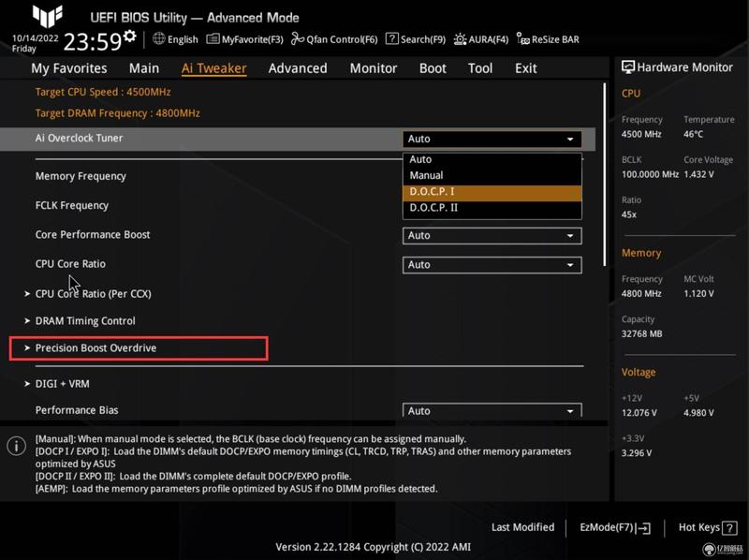Image resolution: width=749 pixels, height=560 pixels.
Task: Click the TUF logo at top
Action: click(x=48, y=16)
